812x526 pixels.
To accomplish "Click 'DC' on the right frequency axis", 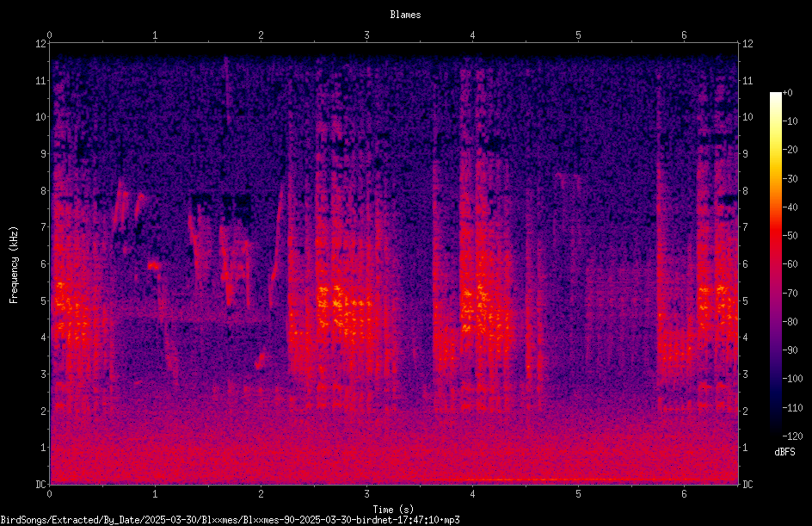I will pyautogui.click(x=747, y=484).
